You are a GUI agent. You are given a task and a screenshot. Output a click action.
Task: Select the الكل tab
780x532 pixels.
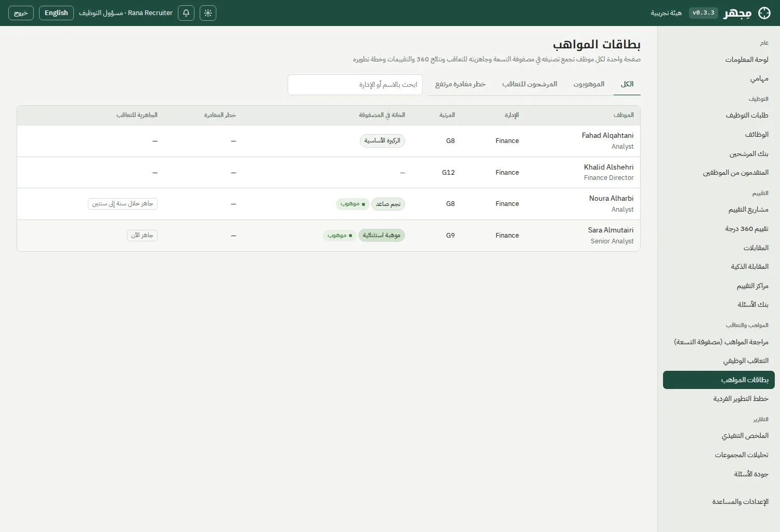627,84
